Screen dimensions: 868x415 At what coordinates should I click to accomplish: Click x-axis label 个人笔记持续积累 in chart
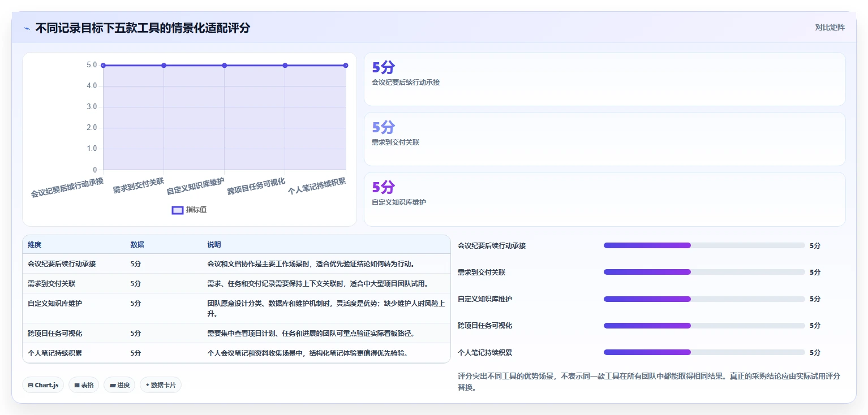pyautogui.click(x=317, y=185)
